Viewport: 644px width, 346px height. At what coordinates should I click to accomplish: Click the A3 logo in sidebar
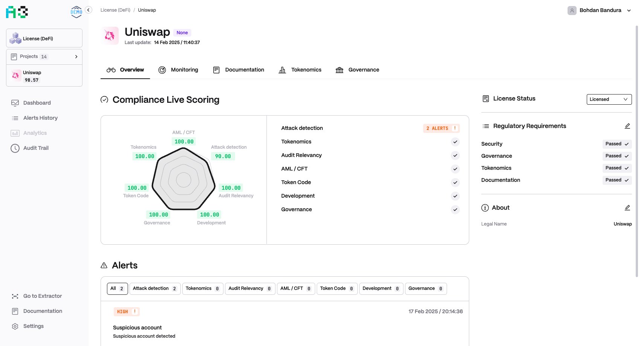(x=17, y=12)
